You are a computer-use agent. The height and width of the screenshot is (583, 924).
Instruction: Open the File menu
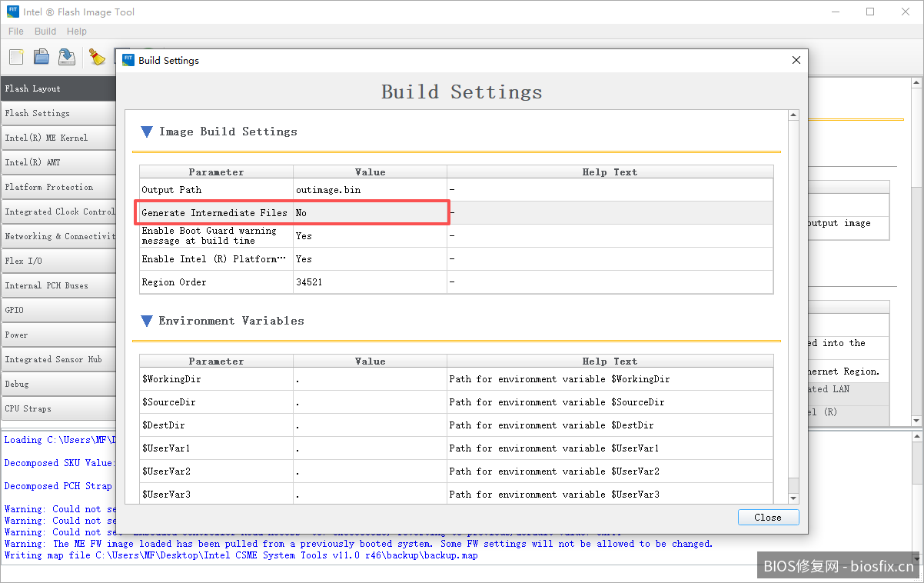point(16,32)
